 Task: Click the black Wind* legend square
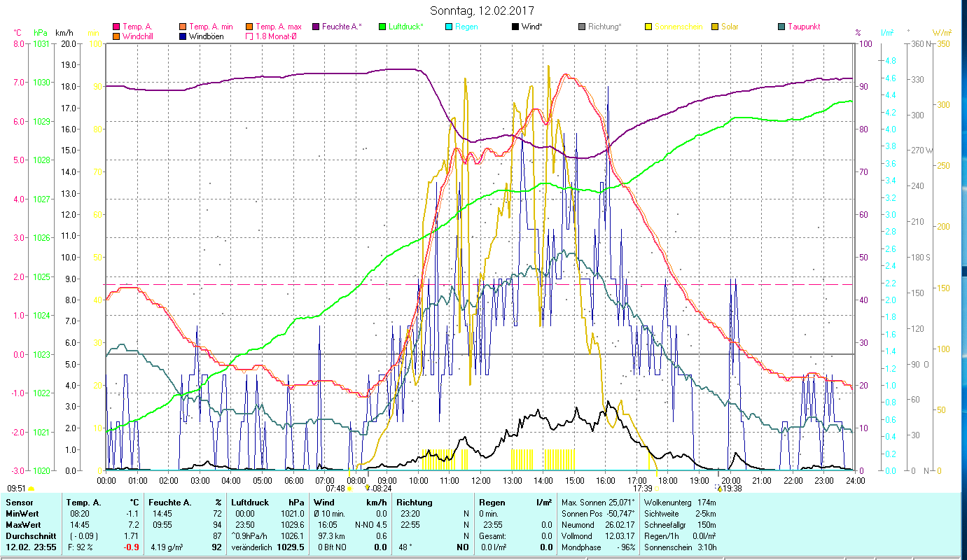(515, 27)
